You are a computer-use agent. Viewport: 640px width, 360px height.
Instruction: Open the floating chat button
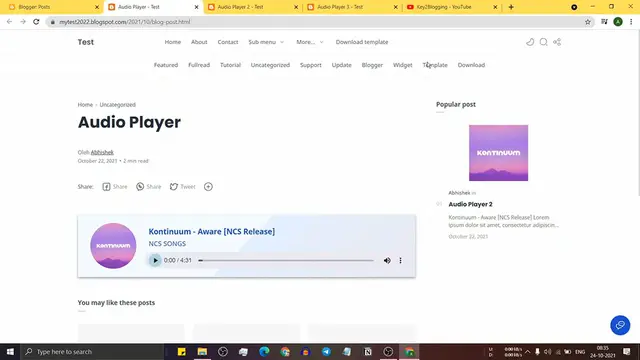pos(620,325)
